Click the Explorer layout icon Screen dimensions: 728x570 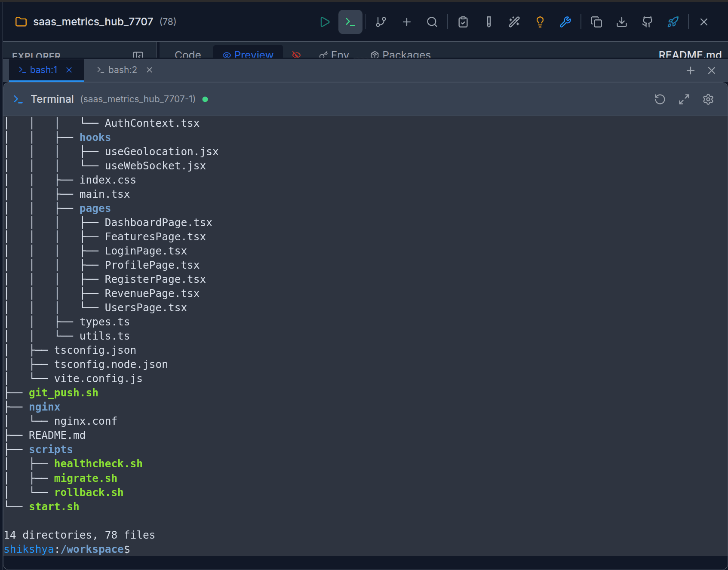138,55
